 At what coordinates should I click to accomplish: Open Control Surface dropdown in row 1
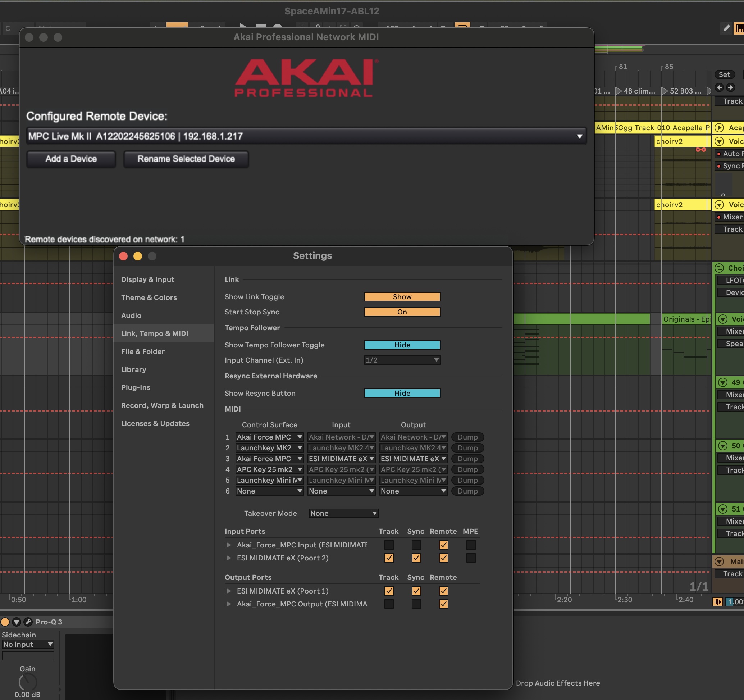click(269, 437)
